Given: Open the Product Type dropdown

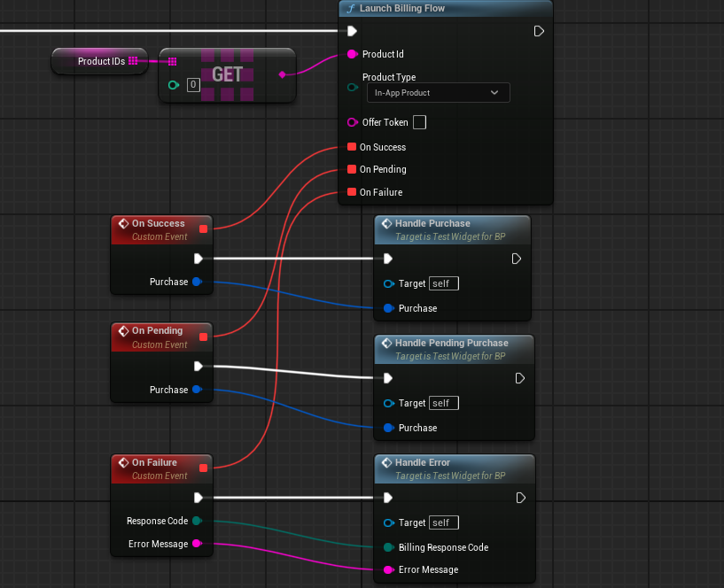Looking at the screenshot, I should coord(438,92).
